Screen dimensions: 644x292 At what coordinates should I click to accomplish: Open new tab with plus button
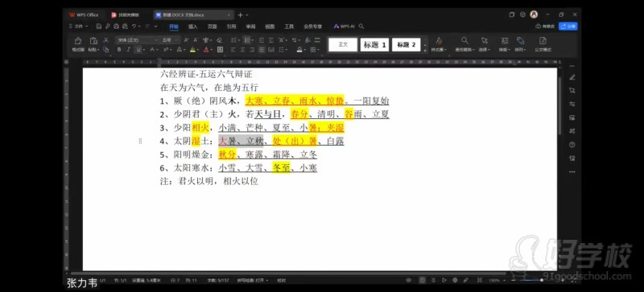tap(240, 14)
